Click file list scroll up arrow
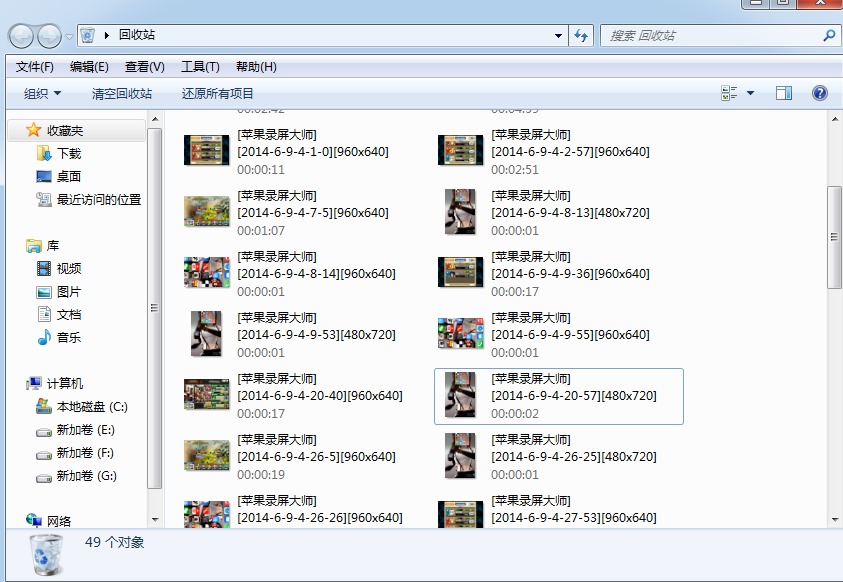 click(834, 119)
